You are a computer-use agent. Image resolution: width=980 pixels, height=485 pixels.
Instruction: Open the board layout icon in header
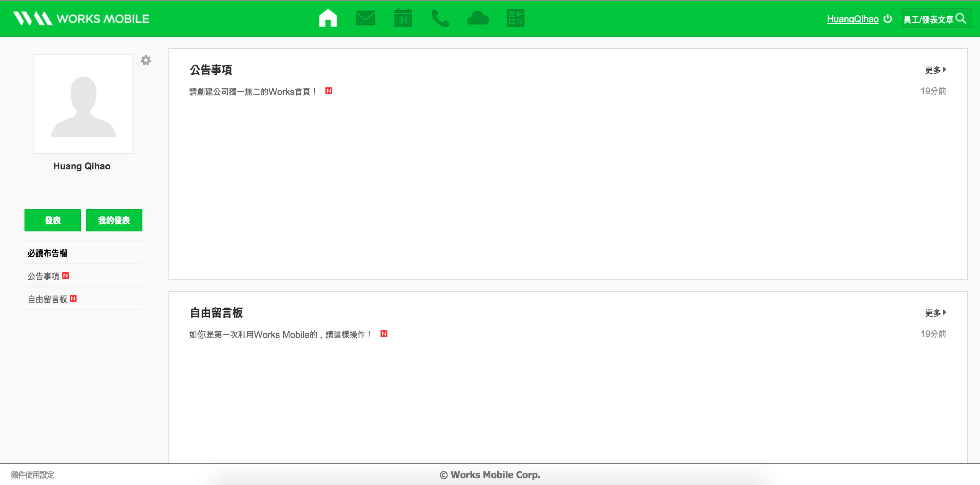pyautogui.click(x=515, y=18)
